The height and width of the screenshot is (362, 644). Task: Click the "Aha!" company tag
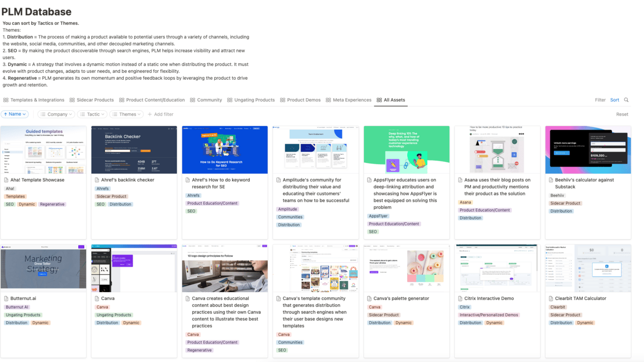10,188
